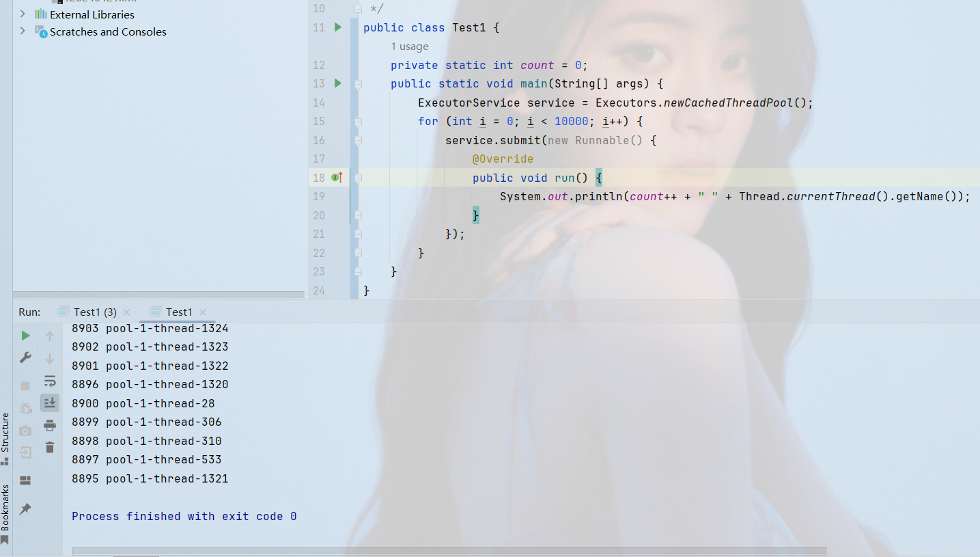Click the Up the stack trace arrow

[x=50, y=336]
